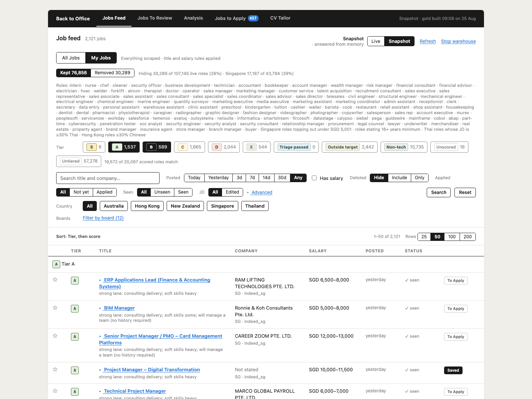The width and height of the screenshot is (532, 399).
Task: Filter posted date to 7d
Action: click(252, 178)
